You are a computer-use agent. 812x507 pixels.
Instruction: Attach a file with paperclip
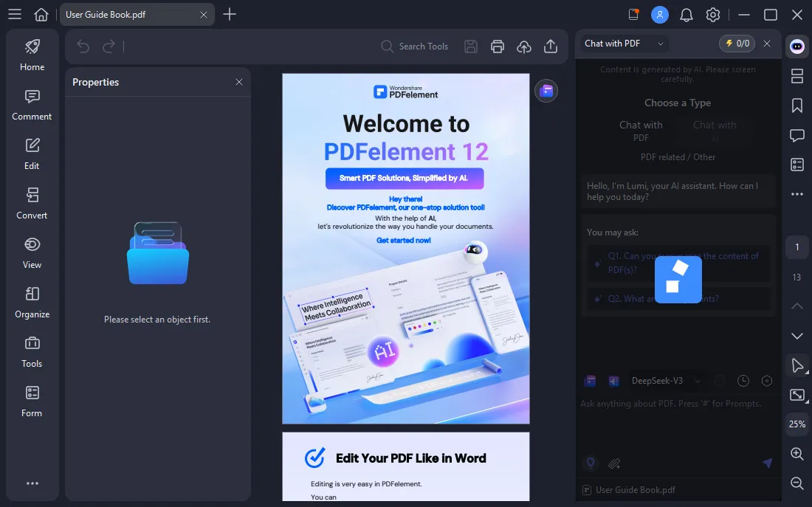[614, 463]
